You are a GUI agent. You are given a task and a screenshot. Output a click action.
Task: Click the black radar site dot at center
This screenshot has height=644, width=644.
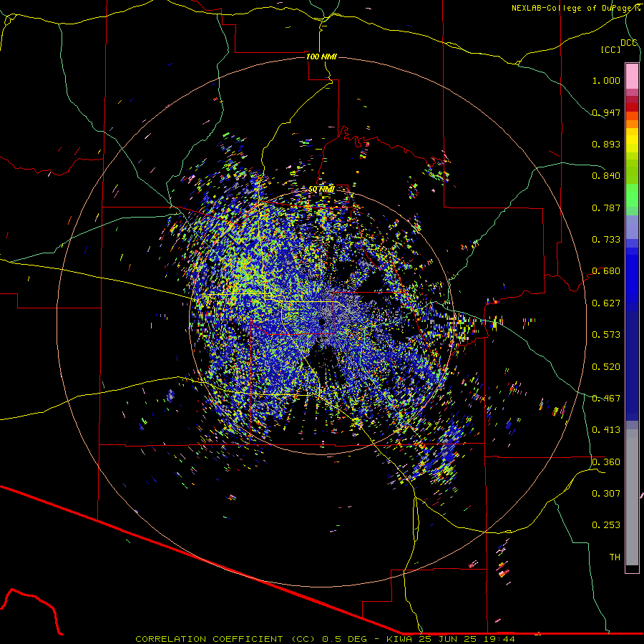click(322, 321)
